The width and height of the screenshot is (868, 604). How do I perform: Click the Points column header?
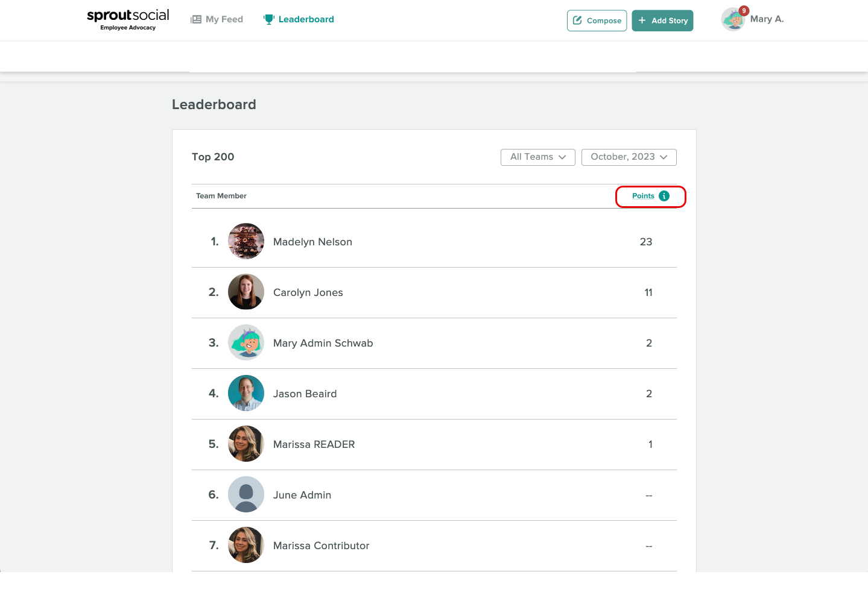point(643,196)
